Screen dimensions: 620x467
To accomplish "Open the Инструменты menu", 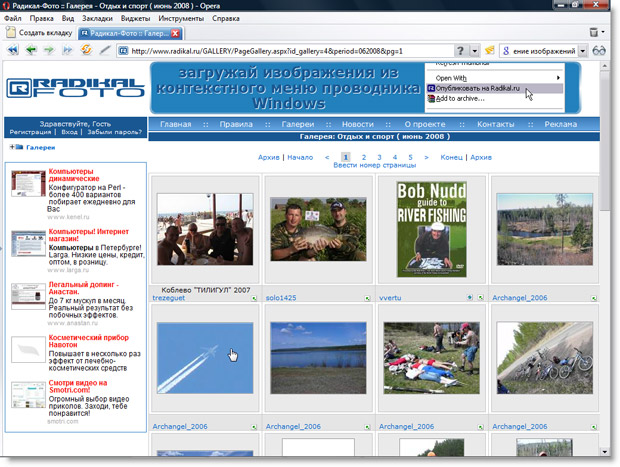I will tap(180, 18).
